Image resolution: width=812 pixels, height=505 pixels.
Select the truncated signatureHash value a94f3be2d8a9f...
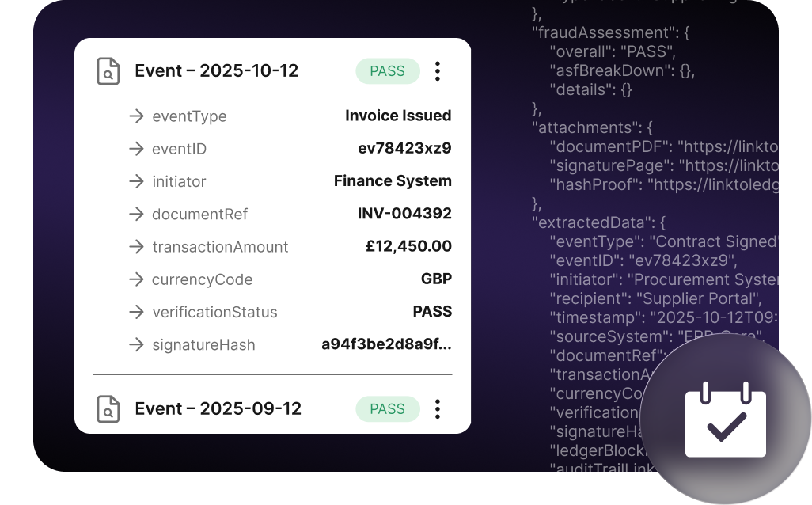click(386, 344)
